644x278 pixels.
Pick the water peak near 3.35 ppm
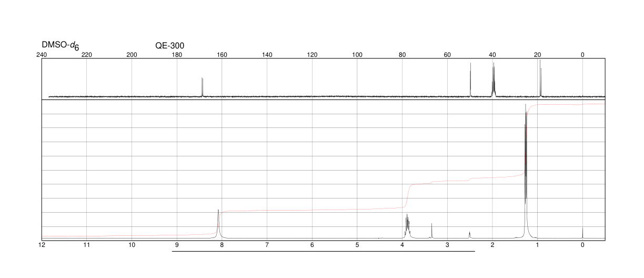[x=431, y=231]
